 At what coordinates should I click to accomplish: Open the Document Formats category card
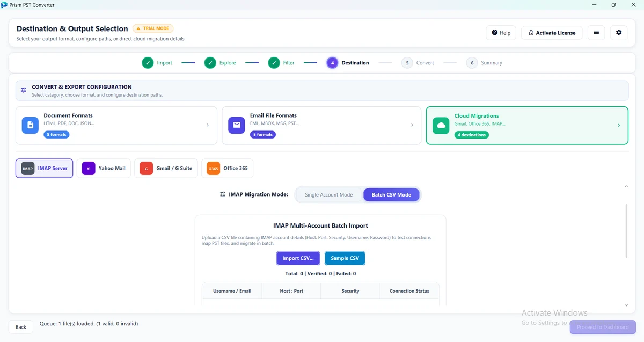pyautogui.click(x=116, y=126)
